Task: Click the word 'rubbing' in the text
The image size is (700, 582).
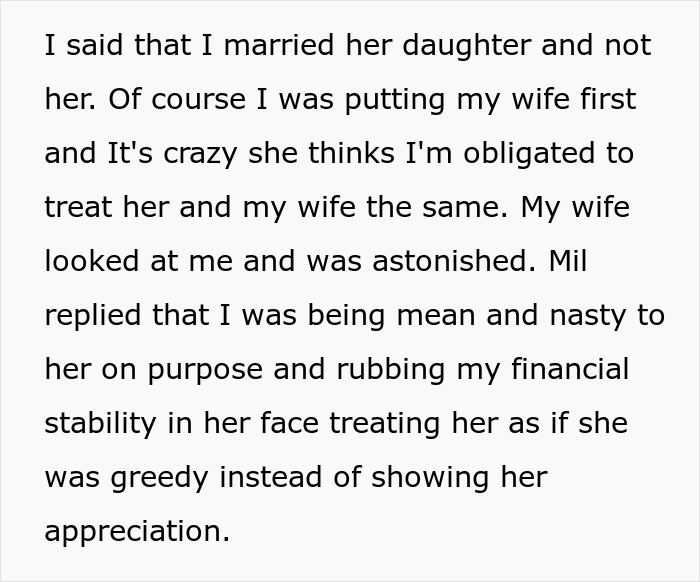Action: point(391,372)
